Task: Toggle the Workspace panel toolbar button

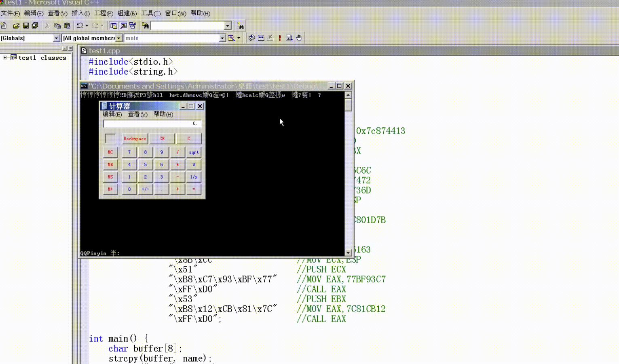Action: pyautogui.click(x=114, y=26)
